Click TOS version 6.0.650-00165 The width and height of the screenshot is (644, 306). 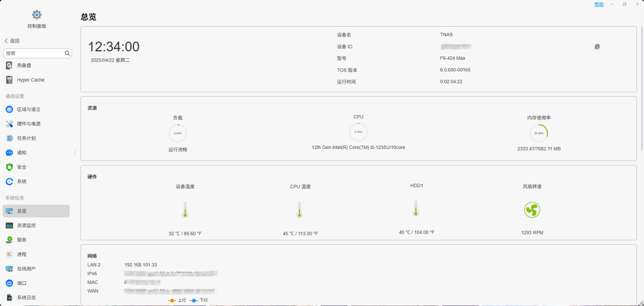pyautogui.click(x=455, y=70)
